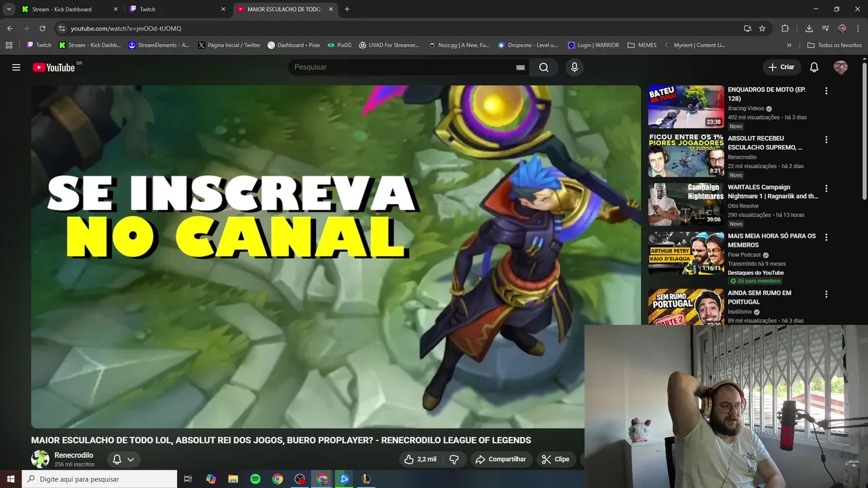Open more options for AINDA SEM RUMO video

(826, 294)
